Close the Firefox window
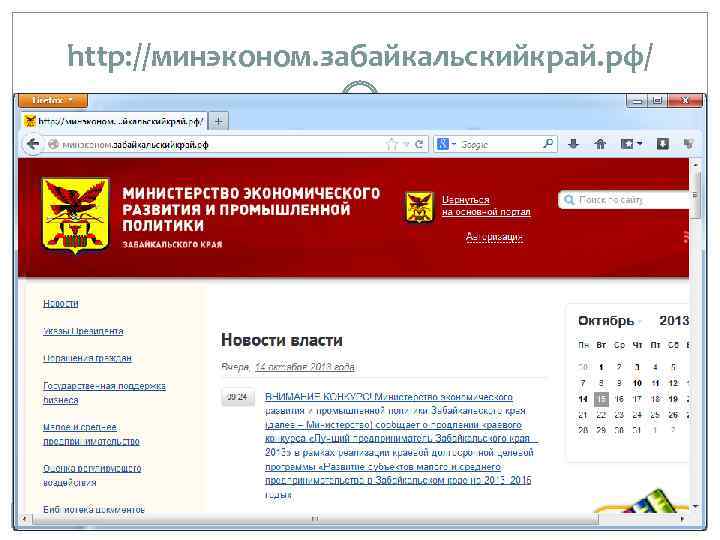Viewport: 720px width, 540px height. point(685,101)
